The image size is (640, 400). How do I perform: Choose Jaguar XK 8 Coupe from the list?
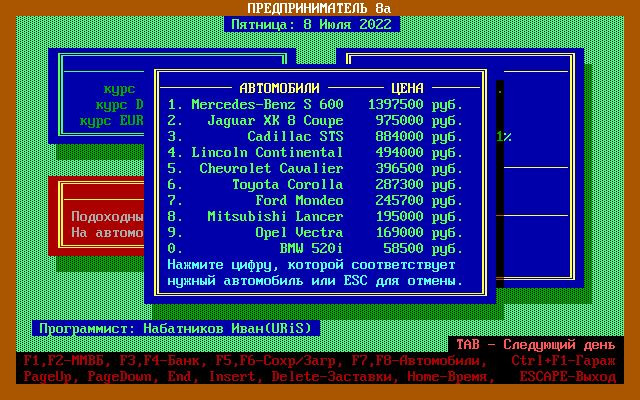(315, 120)
